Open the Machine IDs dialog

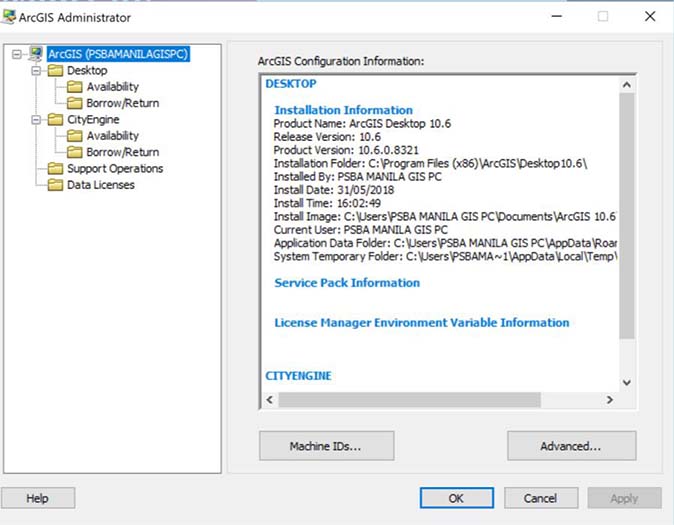pos(326,446)
